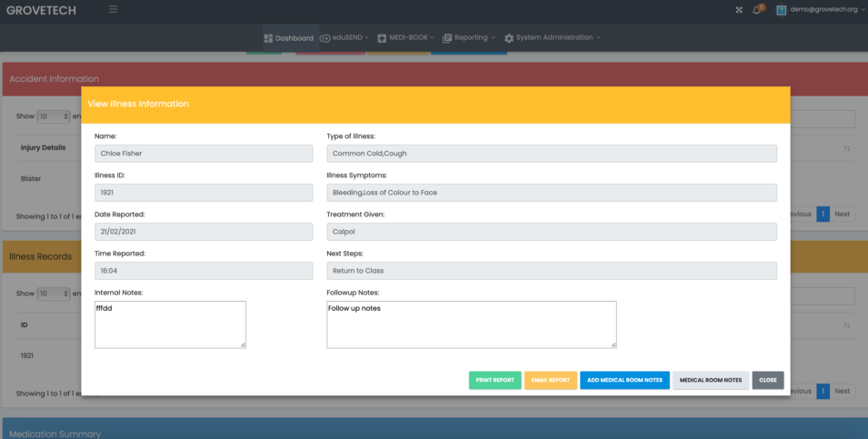This screenshot has width=868, height=439.
Task: Close the illness information dialog
Action: tap(767, 380)
